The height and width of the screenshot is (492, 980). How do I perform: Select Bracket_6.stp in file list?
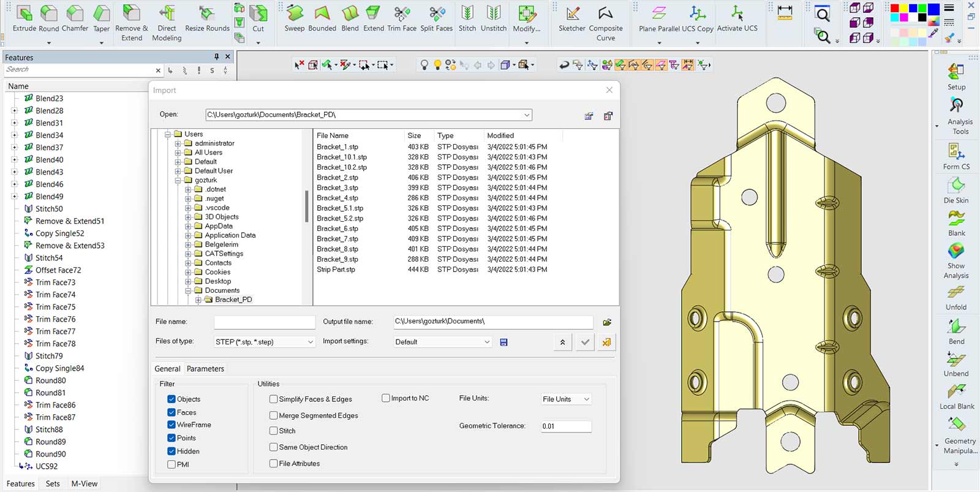pyautogui.click(x=337, y=229)
